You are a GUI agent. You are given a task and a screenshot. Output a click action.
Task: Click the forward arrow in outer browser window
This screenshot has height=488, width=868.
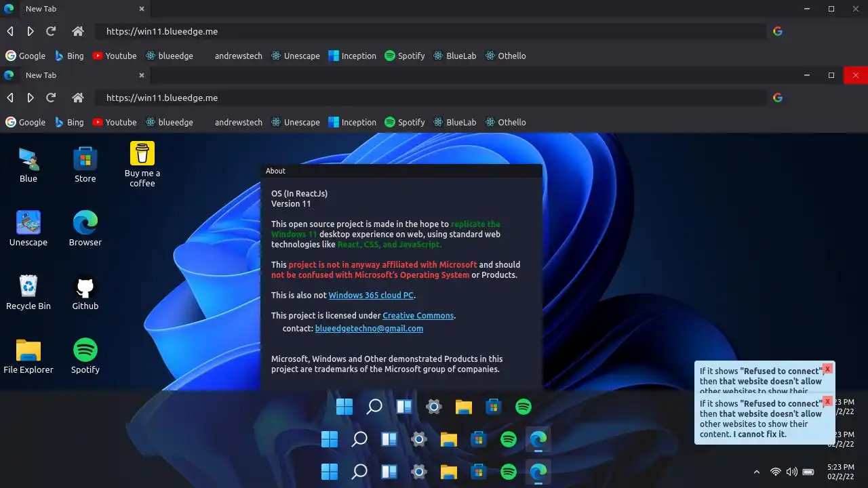coord(31,31)
